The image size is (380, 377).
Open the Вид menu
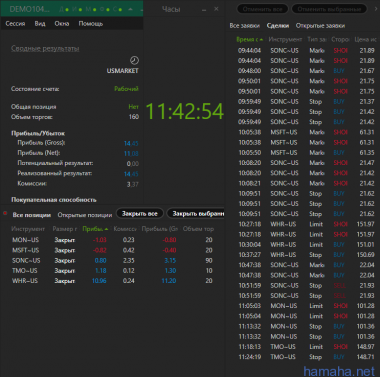pyautogui.click(x=40, y=24)
